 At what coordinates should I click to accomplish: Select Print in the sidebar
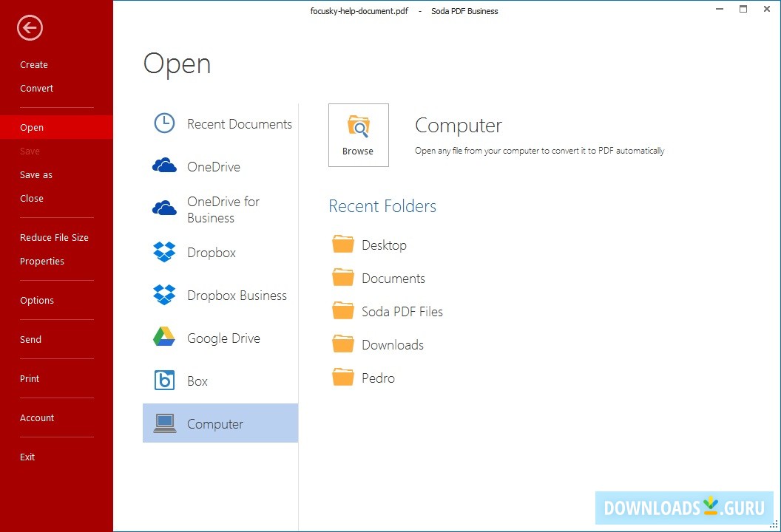pos(30,379)
